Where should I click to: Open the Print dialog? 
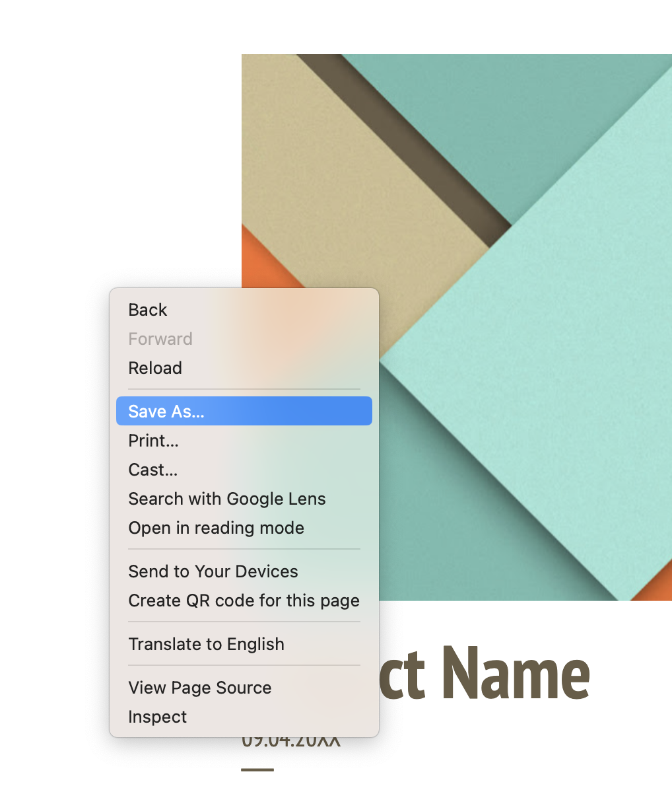(x=153, y=441)
